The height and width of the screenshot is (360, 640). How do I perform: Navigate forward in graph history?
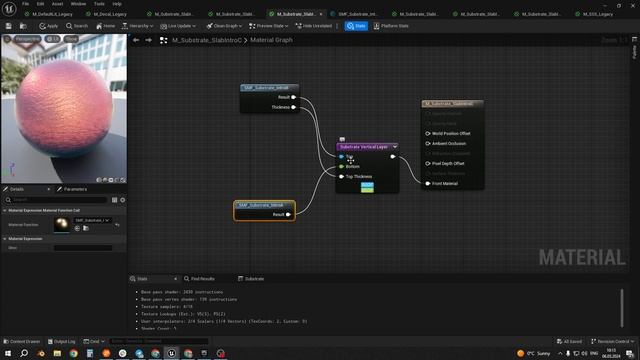(149, 40)
